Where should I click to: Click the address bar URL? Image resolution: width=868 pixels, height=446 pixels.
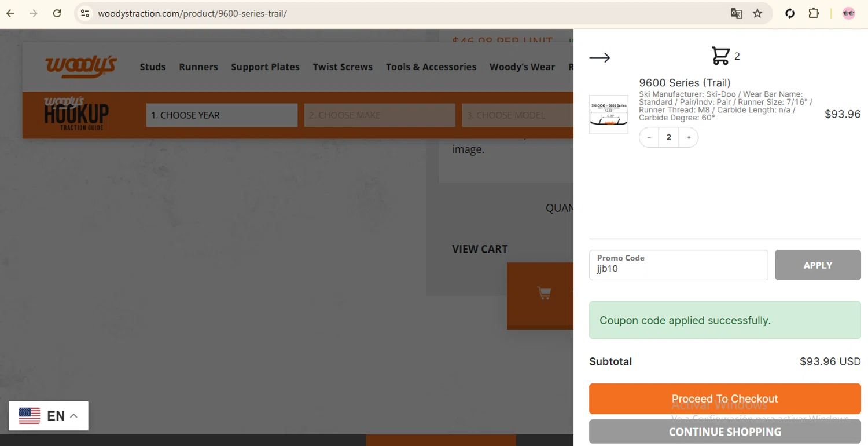(x=192, y=13)
